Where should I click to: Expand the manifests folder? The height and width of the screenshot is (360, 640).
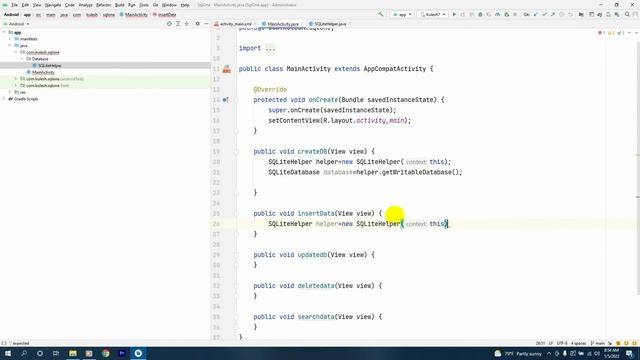10,39
